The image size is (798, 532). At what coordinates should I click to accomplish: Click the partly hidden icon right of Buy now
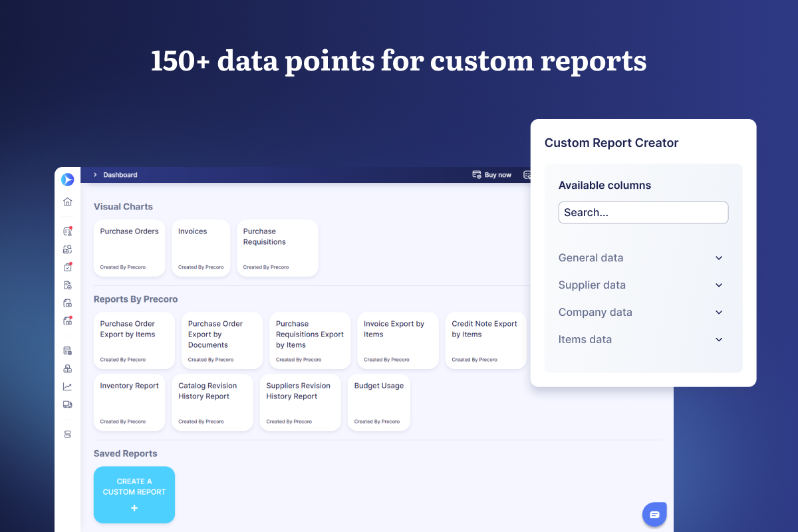point(527,175)
